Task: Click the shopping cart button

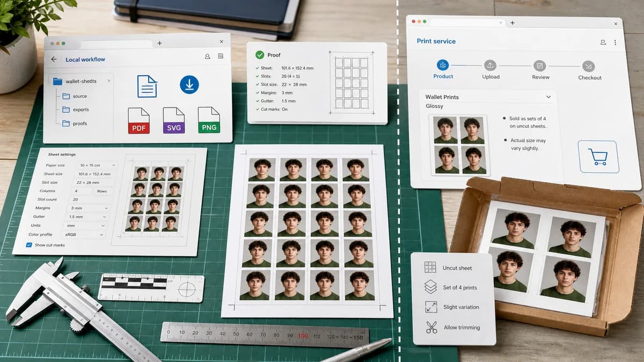Action: tap(598, 157)
